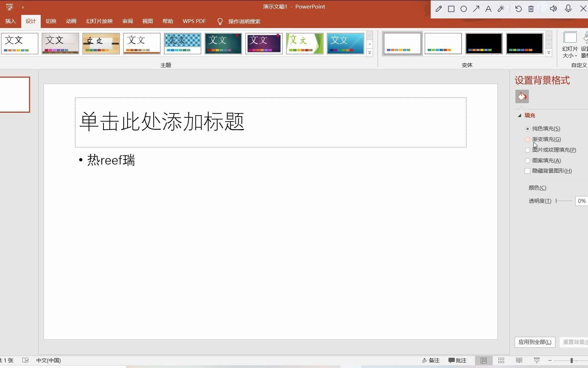Switch to Reading view icon
The image size is (588, 368).
[519, 360]
